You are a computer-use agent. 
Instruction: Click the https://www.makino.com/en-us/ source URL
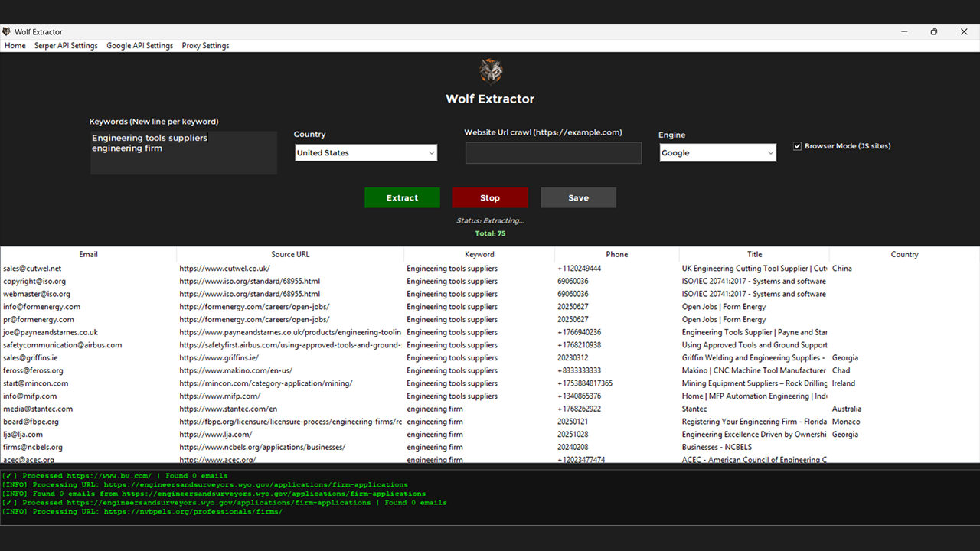236,370
